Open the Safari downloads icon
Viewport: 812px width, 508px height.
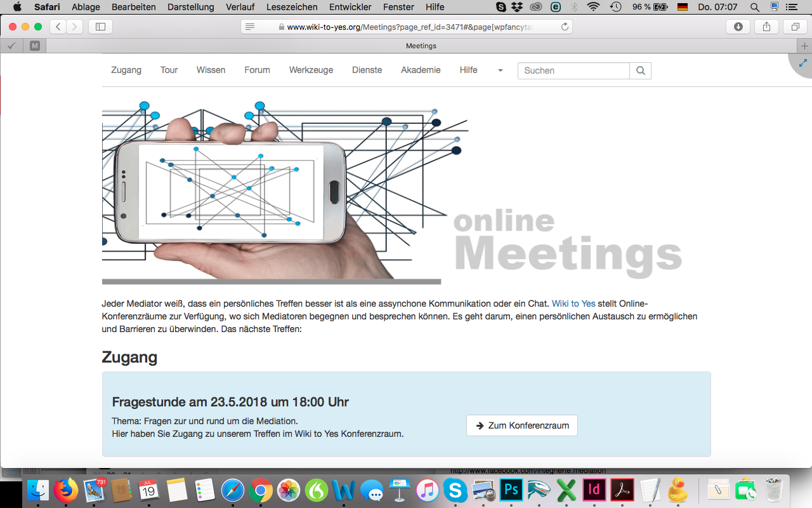[x=738, y=27]
